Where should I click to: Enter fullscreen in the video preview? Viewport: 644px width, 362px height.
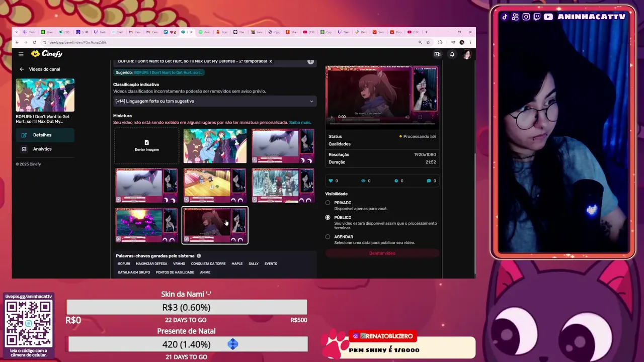pos(420,117)
